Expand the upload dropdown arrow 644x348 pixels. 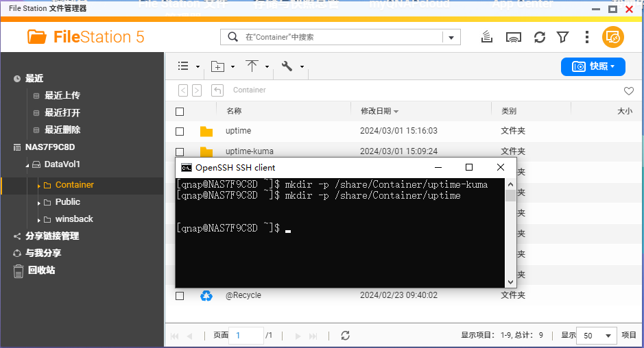[x=267, y=66]
